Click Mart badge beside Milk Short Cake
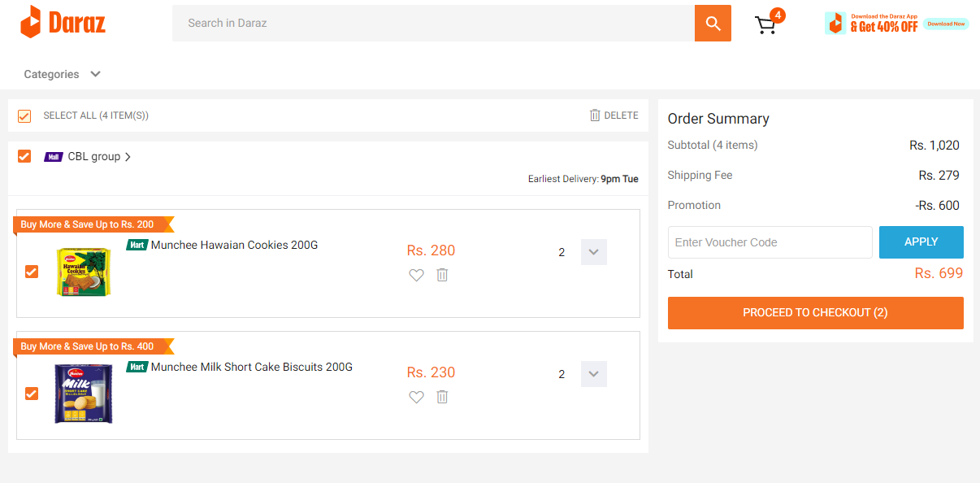 137,367
